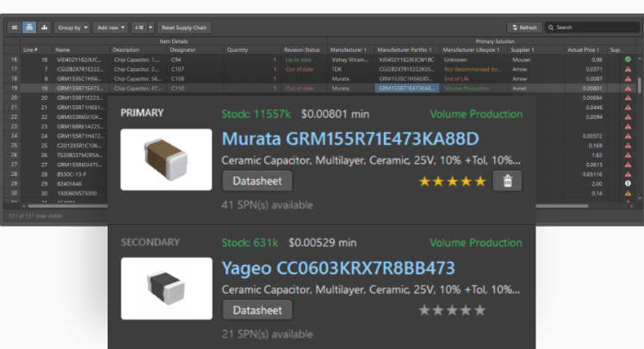
Task: Sort by the Name column header
Action: 63,50
